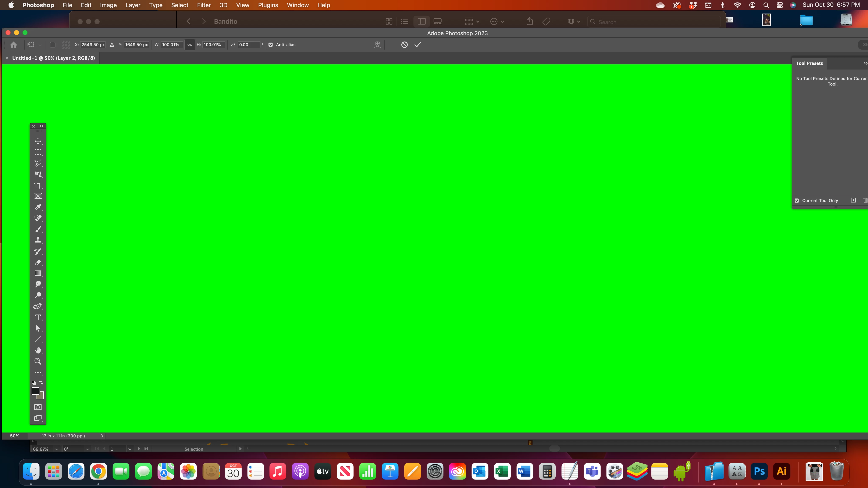
Task: Toggle maintain aspect ratio link
Action: tap(190, 45)
